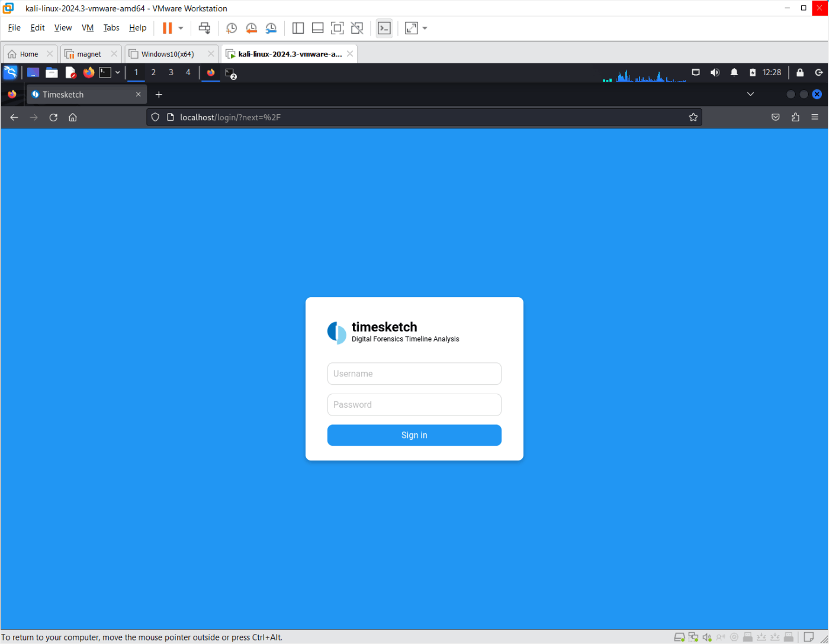Click the localhost URL address bar
This screenshot has width=829, height=644.
423,117
